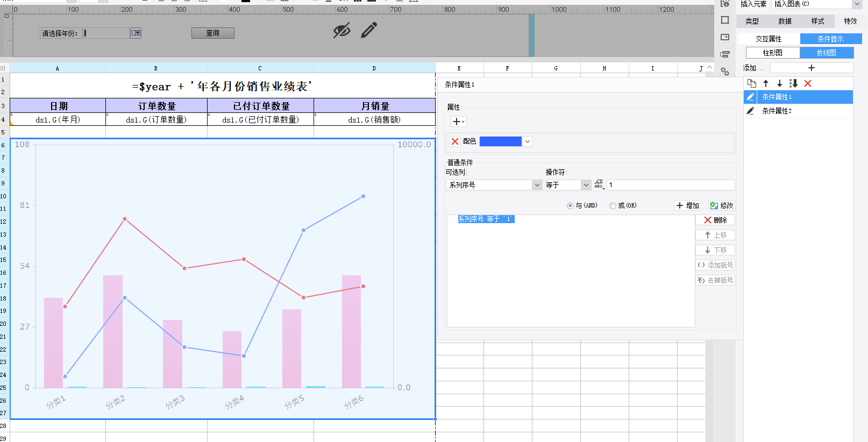Click the hidden-eye icon in parameter pane
Viewport: 868px width, 442px height.
pyautogui.click(x=341, y=31)
